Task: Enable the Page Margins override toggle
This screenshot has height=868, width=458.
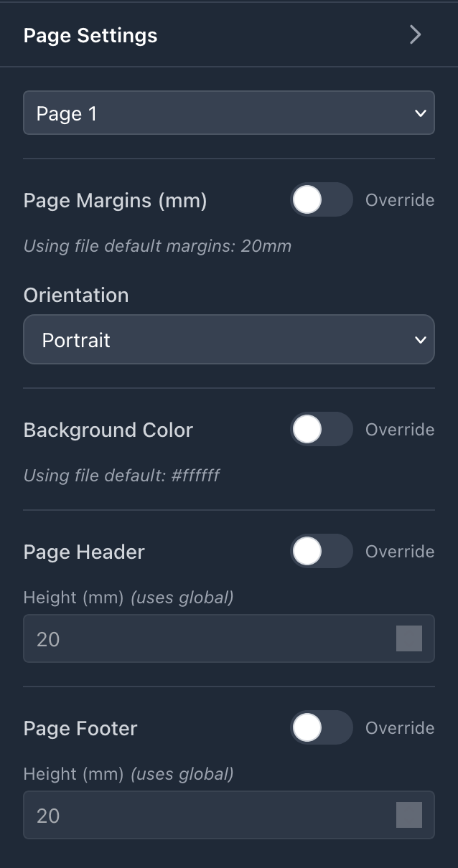Action: (321, 200)
